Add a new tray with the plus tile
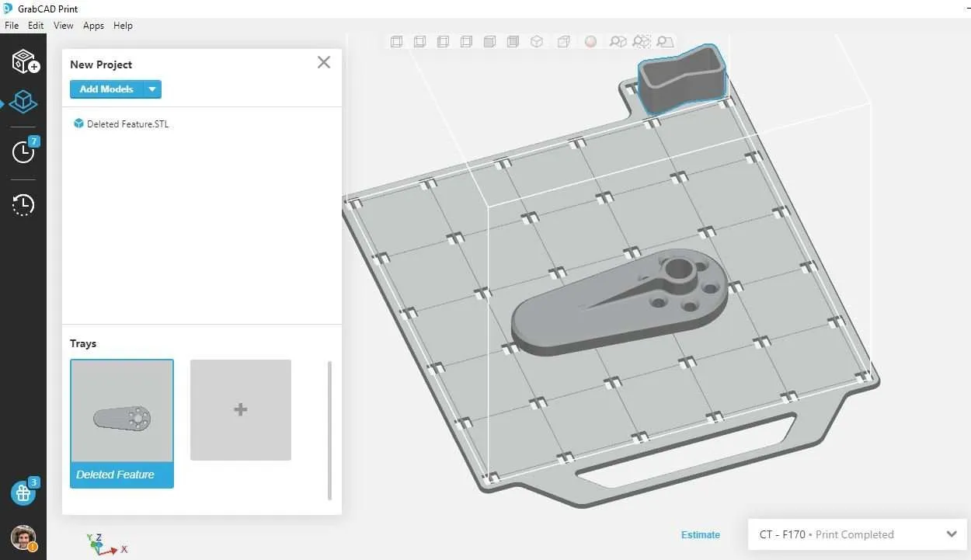The width and height of the screenshot is (971, 560). [241, 409]
